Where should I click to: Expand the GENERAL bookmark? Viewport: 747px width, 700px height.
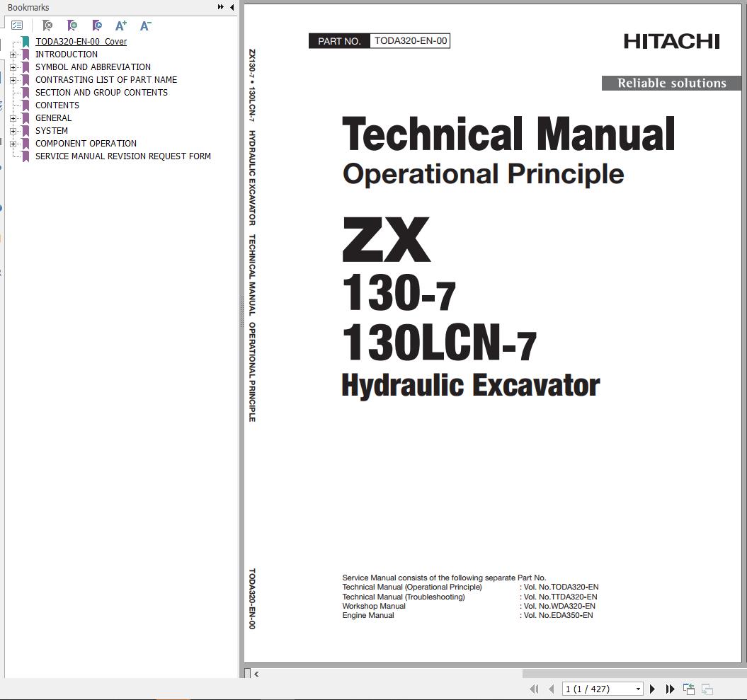coord(13,118)
